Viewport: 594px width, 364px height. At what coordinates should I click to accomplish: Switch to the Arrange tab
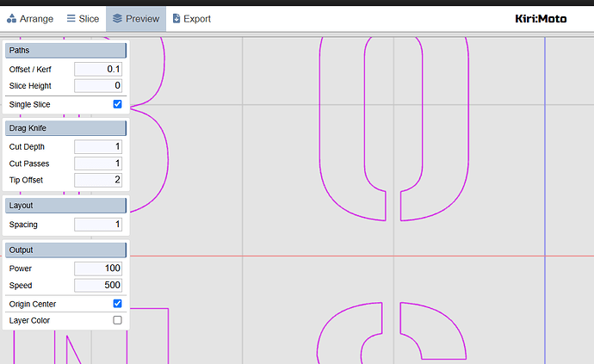point(30,19)
